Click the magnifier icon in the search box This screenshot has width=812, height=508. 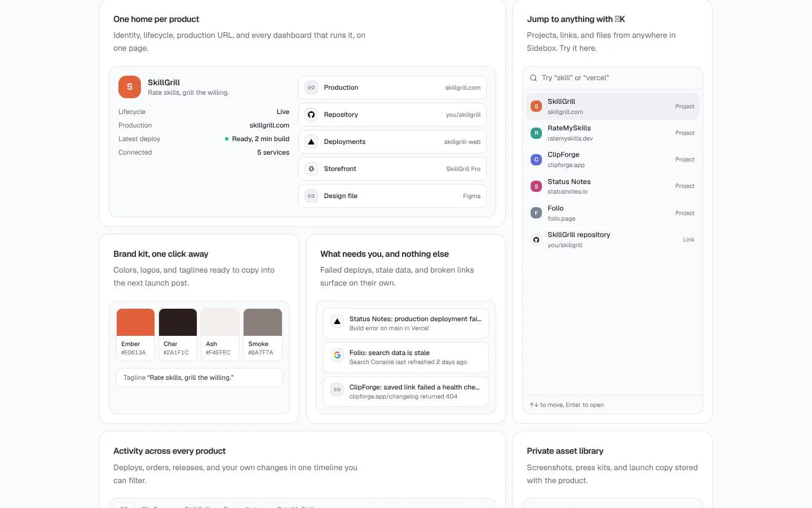(x=533, y=78)
